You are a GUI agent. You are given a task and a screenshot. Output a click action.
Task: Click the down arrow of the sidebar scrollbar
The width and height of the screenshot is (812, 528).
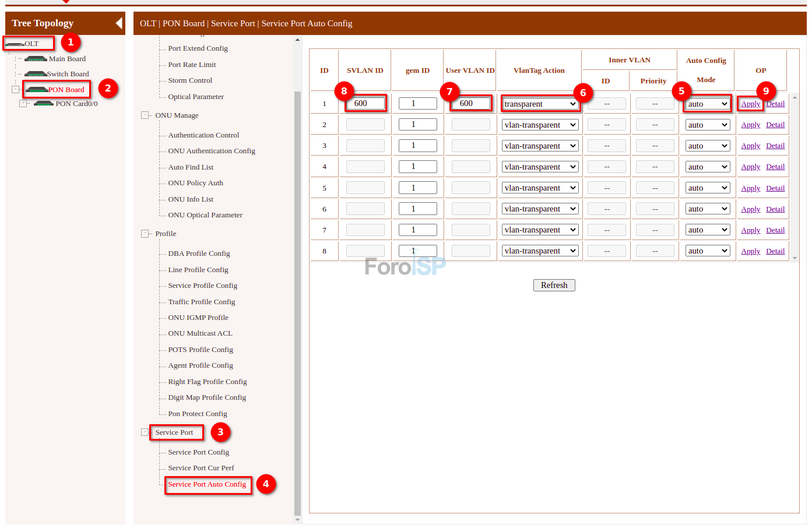point(298,519)
